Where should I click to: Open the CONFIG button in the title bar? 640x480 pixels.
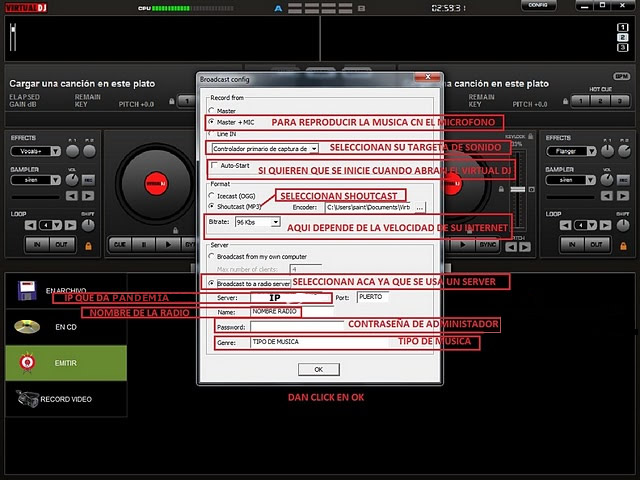(x=538, y=5)
